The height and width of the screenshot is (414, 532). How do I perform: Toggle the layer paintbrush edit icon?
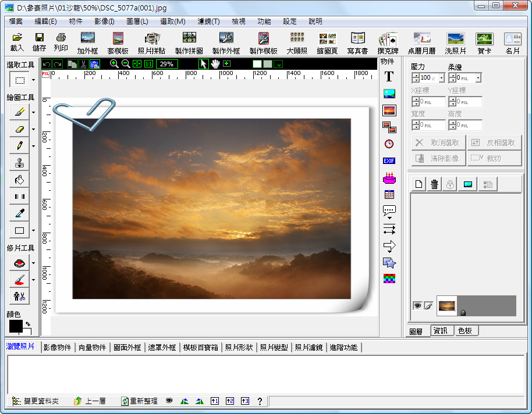click(428, 306)
